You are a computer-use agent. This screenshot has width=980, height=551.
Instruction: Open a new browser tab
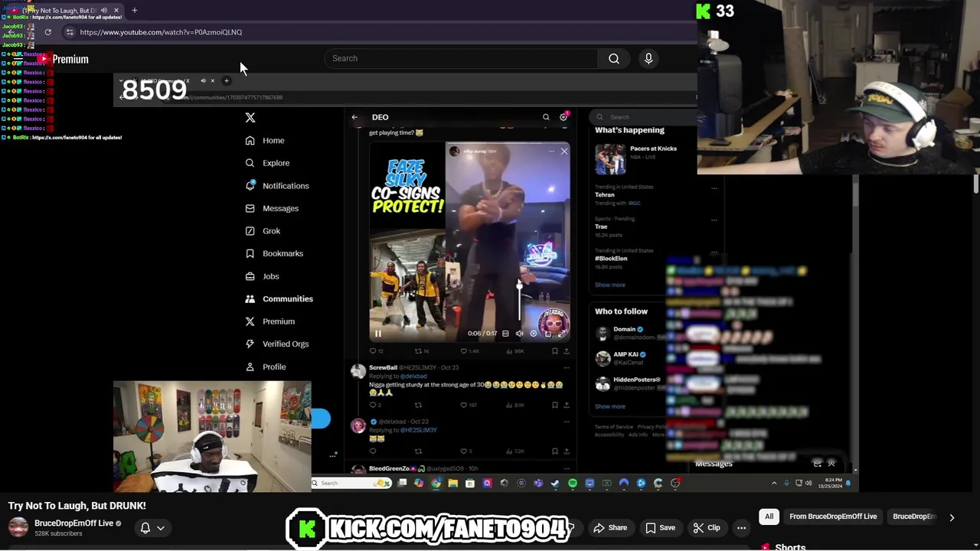pos(134,11)
